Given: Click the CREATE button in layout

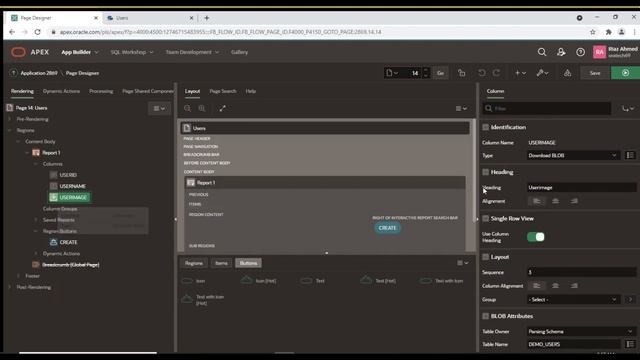Looking at the screenshot, I should pos(387,228).
